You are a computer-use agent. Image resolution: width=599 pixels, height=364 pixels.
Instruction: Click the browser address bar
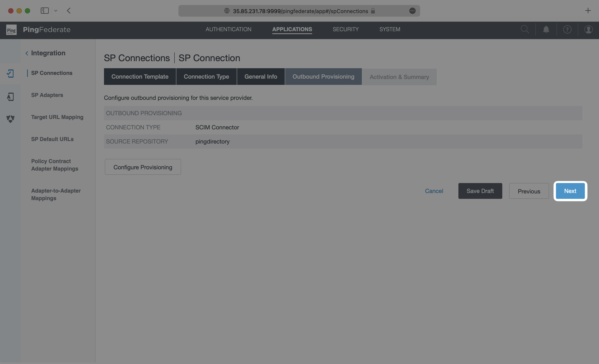[x=299, y=11]
